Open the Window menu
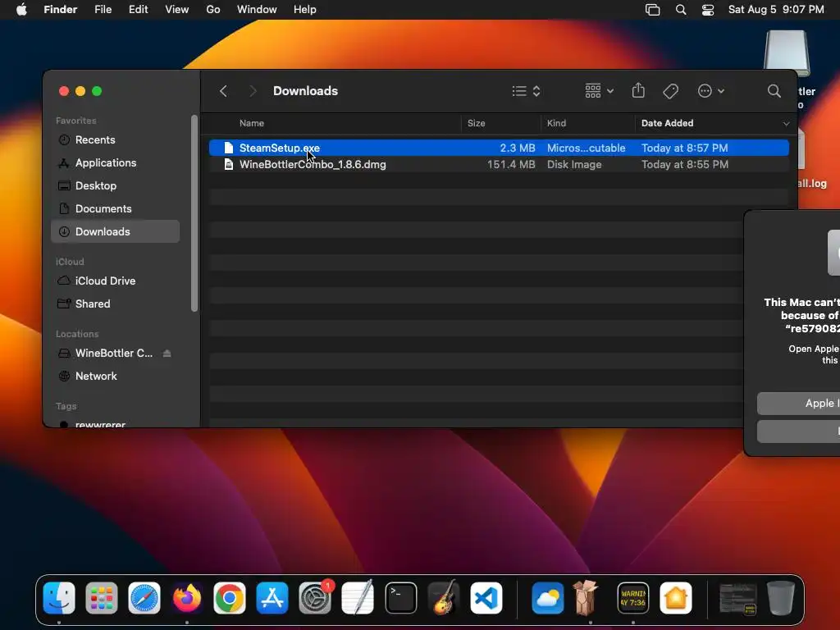 257,10
